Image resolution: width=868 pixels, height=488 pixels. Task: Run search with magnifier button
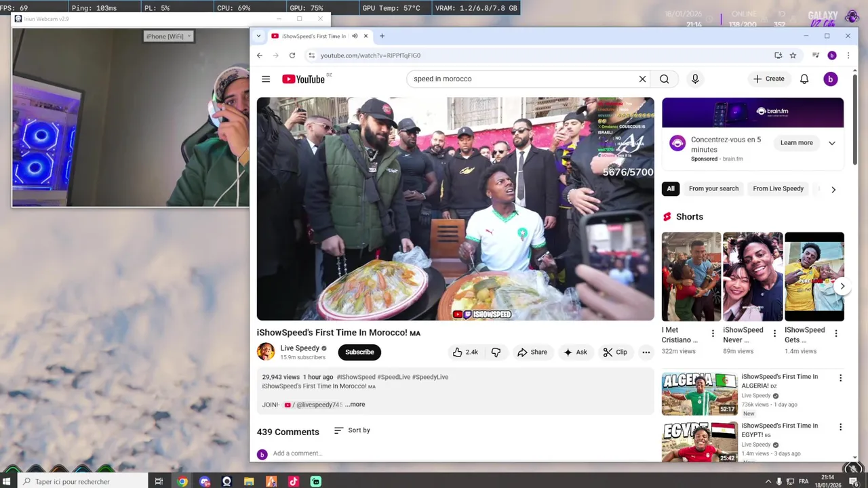(665, 79)
